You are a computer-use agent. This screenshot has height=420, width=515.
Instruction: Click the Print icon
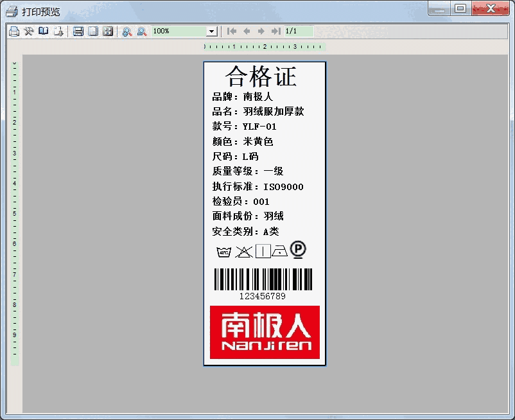[x=13, y=31]
